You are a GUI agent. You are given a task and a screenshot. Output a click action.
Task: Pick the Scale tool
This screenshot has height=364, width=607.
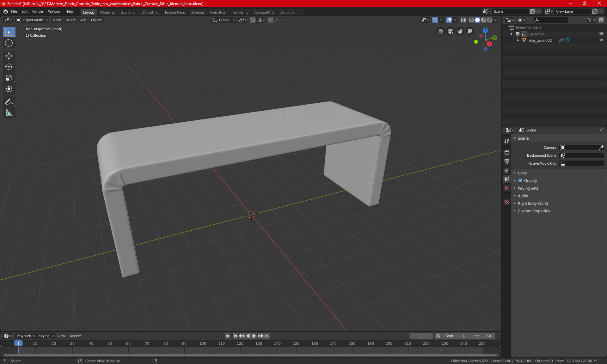[x=9, y=78]
